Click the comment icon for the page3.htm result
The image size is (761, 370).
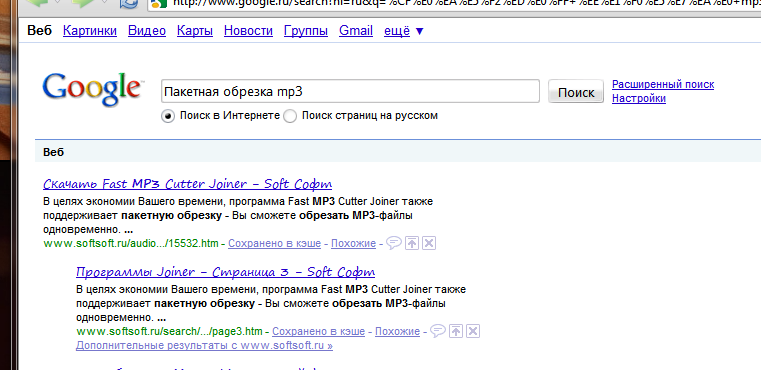click(x=438, y=331)
